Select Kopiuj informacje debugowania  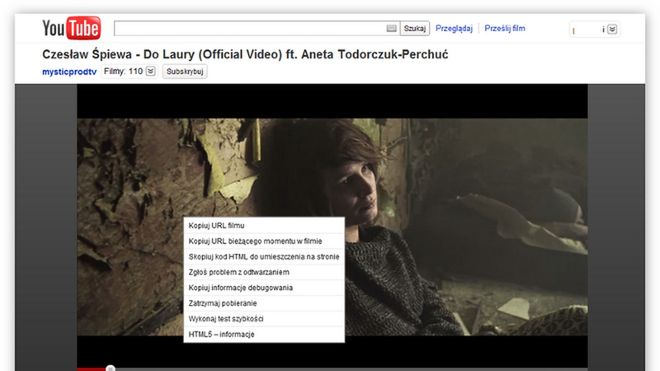coord(264,288)
